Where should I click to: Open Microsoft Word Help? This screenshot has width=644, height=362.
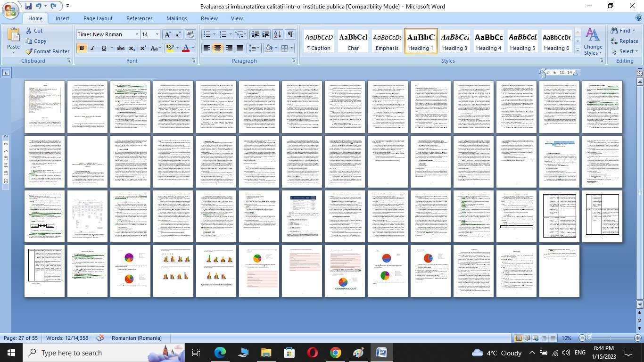[x=639, y=18]
